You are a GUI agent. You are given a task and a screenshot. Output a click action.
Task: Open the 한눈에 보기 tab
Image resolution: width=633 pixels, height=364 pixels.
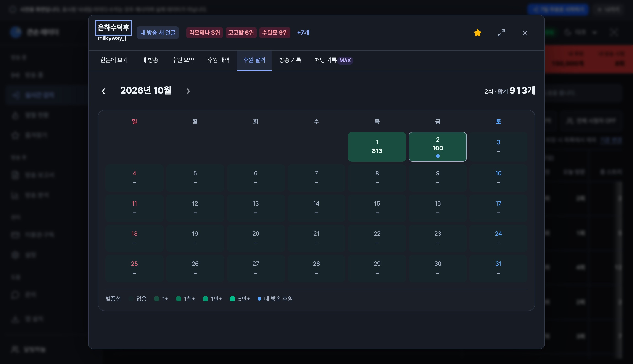coord(114,60)
